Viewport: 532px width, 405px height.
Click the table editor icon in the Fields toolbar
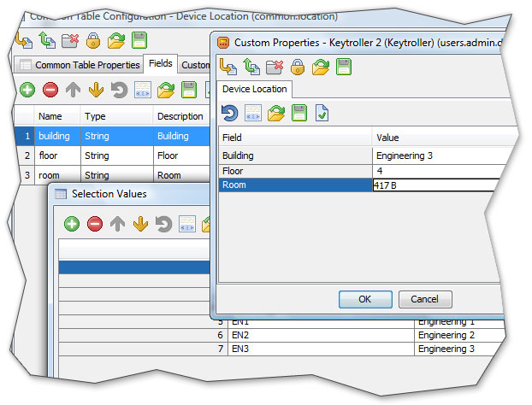(x=143, y=90)
